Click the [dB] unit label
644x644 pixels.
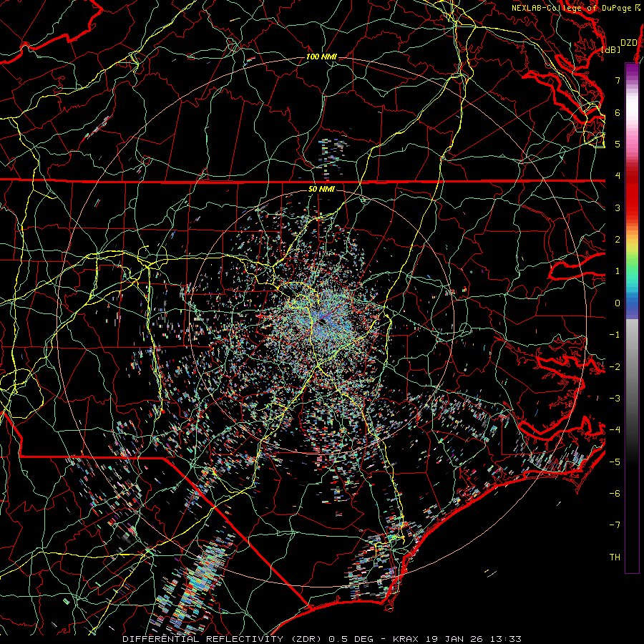tap(610, 50)
